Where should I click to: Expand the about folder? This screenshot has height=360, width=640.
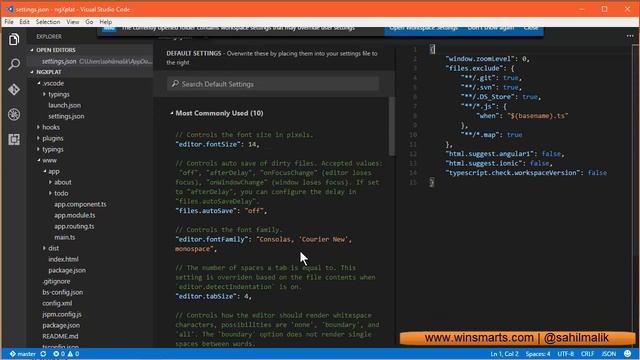click(x=50, y=182)
